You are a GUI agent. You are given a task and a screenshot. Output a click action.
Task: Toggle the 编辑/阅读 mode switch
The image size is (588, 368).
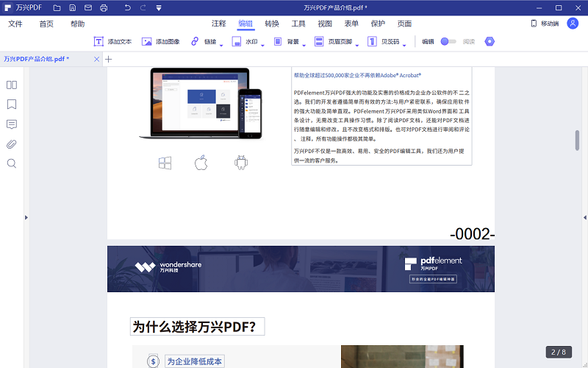[448, 42]
